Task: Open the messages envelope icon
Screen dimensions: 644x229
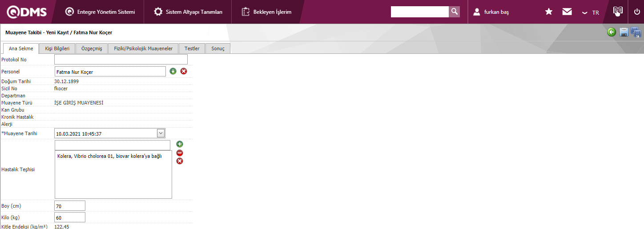Action: coord(567,12)
